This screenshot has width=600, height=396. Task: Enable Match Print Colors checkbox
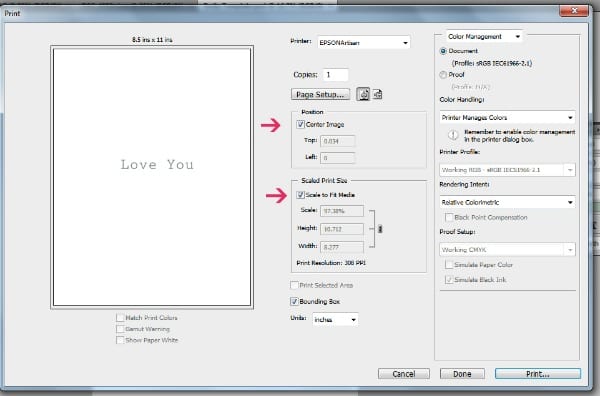(x=120, y=318)
